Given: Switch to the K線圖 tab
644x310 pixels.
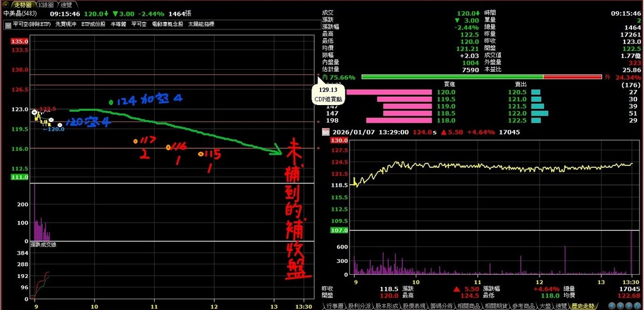Looking at the screenshot, I should [x=48, y=4].
